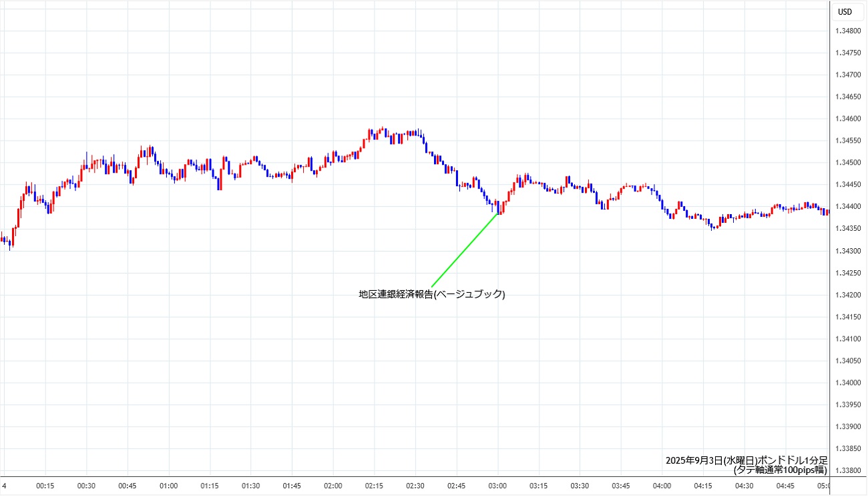Click time label 02:00

pos(333,486)
